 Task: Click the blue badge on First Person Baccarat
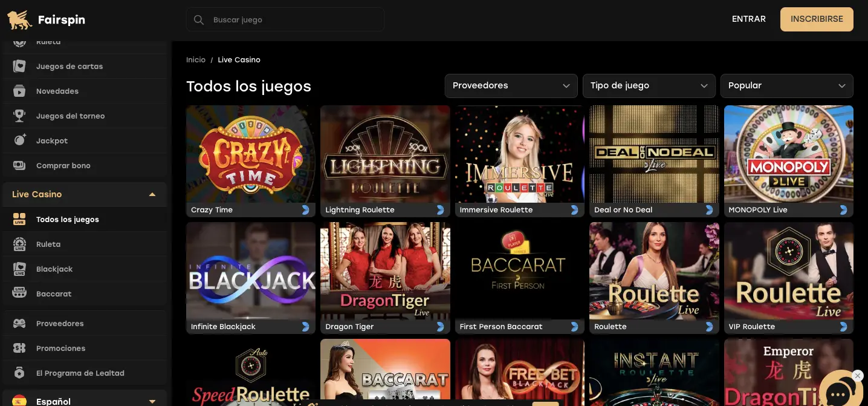pos(575,327)
